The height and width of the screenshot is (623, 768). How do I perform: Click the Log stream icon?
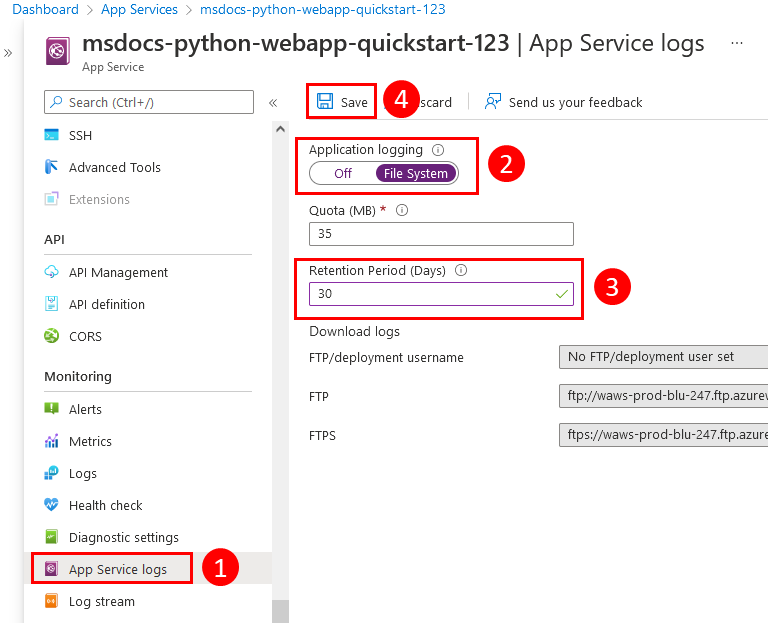click(x=51, y=601)
